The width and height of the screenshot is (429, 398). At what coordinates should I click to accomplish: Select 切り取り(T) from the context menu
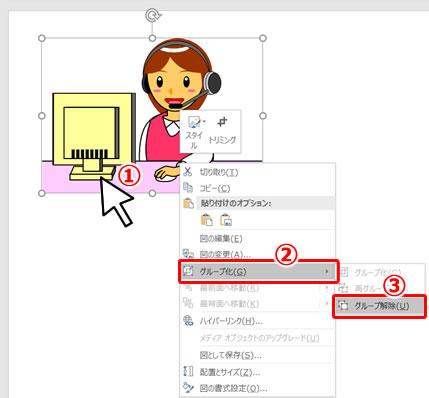tap(257, 172)
